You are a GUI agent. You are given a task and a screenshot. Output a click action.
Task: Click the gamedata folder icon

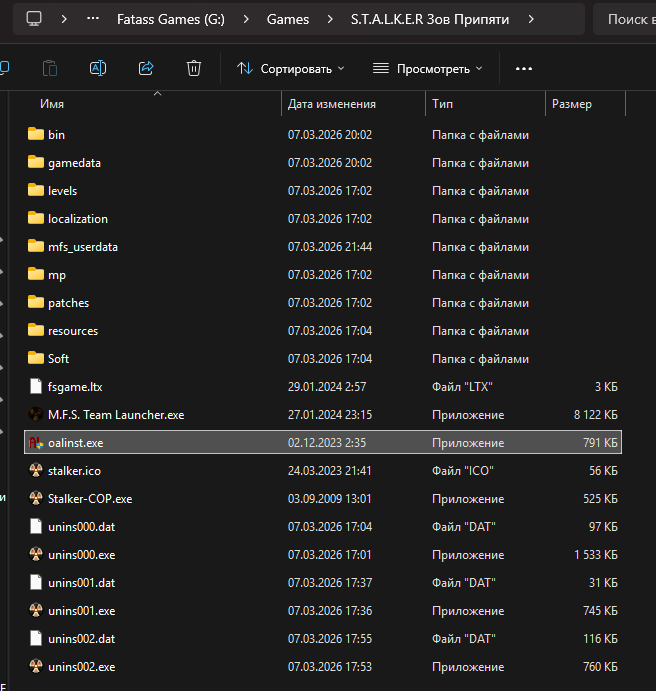36,162
